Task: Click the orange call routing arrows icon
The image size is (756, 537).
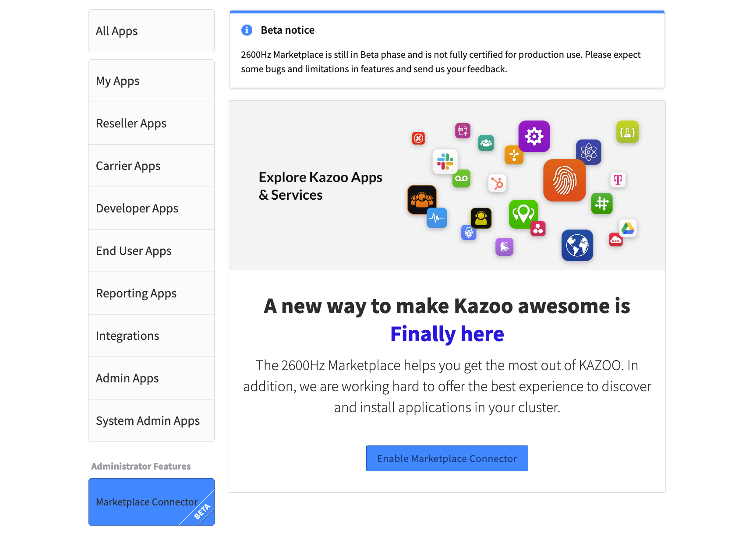Action: pyautogui.click(x=514, y=155)
